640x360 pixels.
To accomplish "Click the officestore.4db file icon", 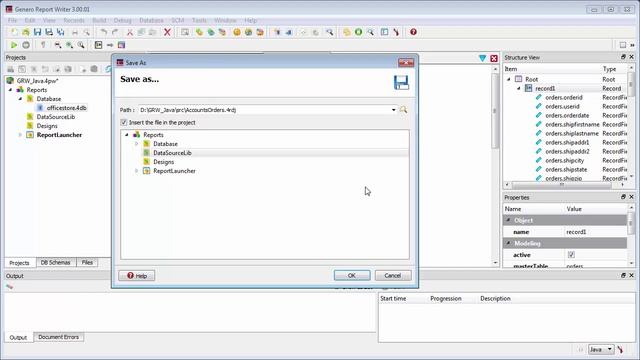I will click(40, 108).
